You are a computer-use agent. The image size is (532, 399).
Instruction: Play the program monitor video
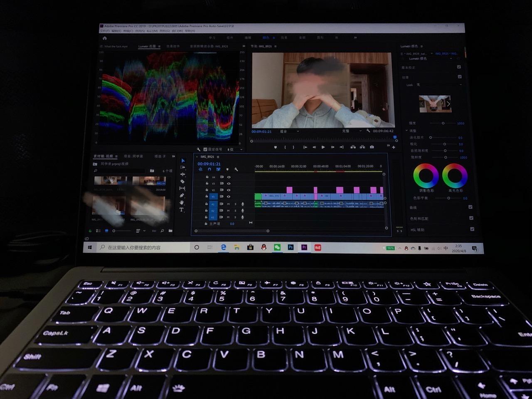tap(323, 147)
